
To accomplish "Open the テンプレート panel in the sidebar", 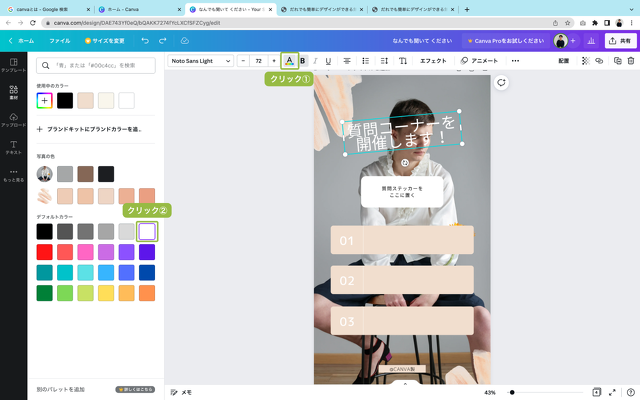I will point(14,64).
